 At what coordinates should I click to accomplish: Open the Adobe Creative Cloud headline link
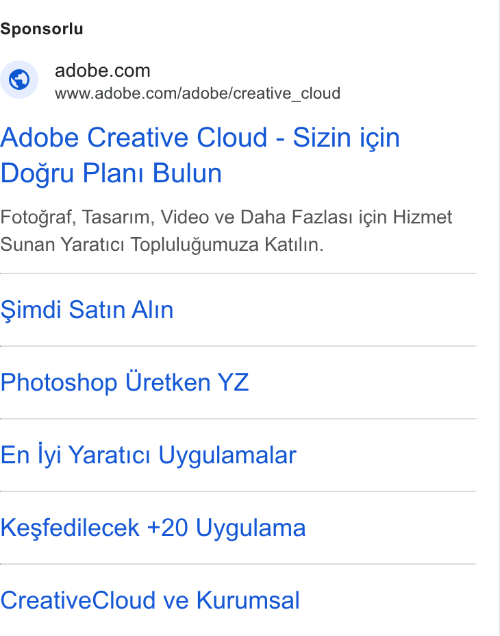(x=200, y=155)
